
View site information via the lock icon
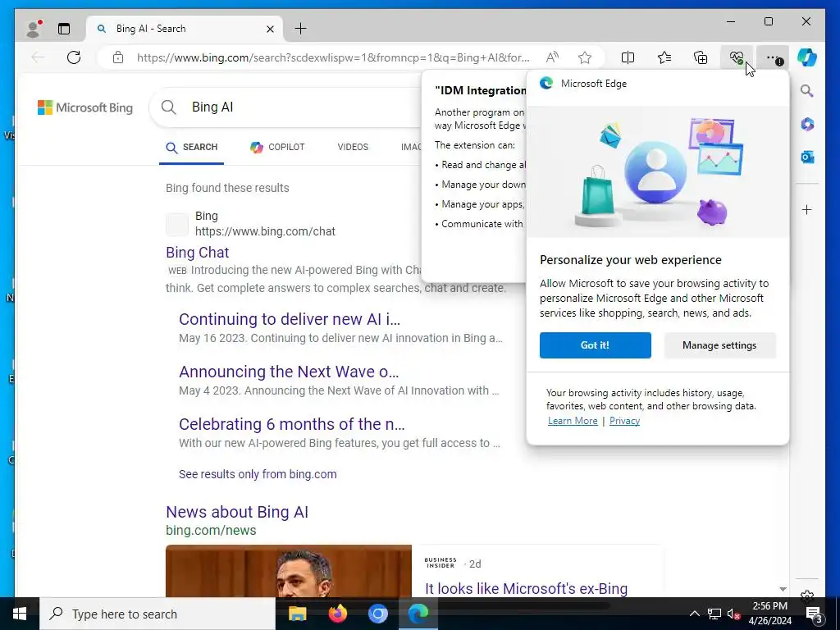pos(118,57)
